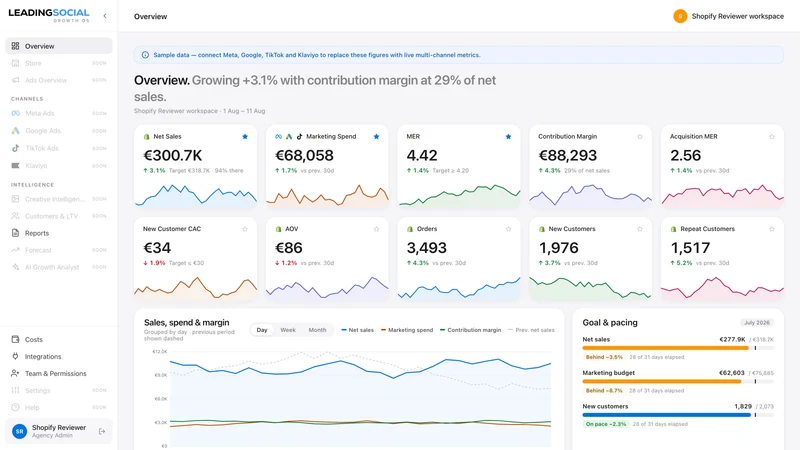The image size is (800, 450).
Task: Unstar the Marketing Spend card
Action: (x=377, y=136)
